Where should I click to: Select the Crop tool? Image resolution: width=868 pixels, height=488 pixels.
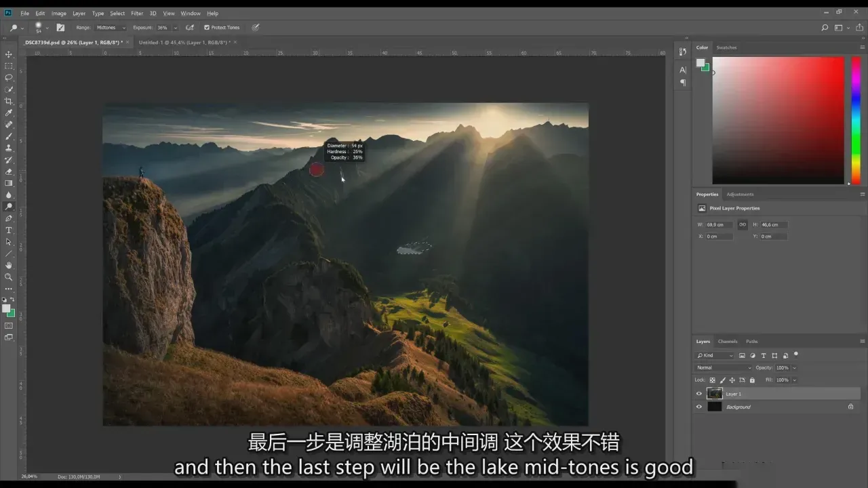tap(9, 101)
